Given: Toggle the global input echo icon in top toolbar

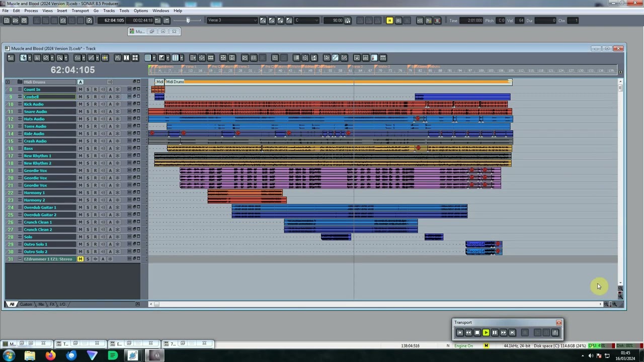Looking at the screenshot, I should [420, 21].
